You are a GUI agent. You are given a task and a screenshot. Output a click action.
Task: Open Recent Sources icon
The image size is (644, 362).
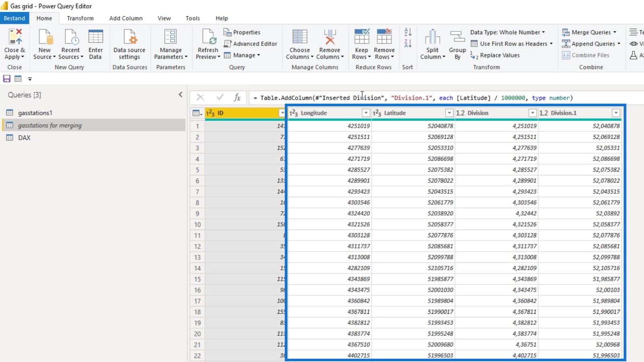tap(71, 37)
